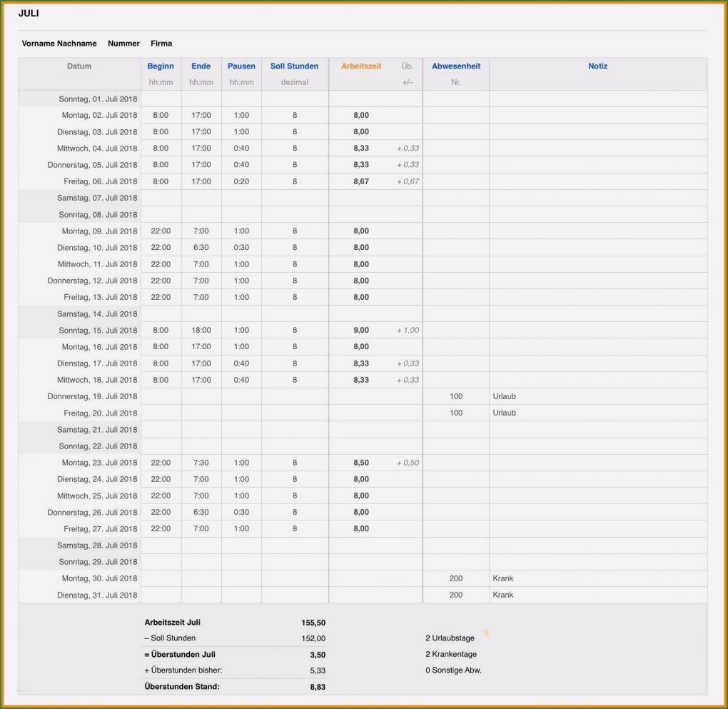Screen dimensions: 728x709
Task: Click the Abwesenheit code 100 on 20. Juli
Action: point(455,413)
